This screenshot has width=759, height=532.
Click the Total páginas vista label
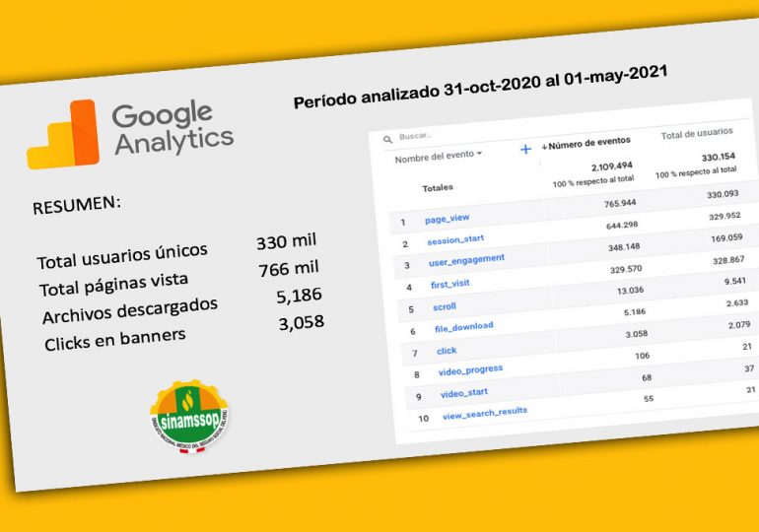point(113,285)
